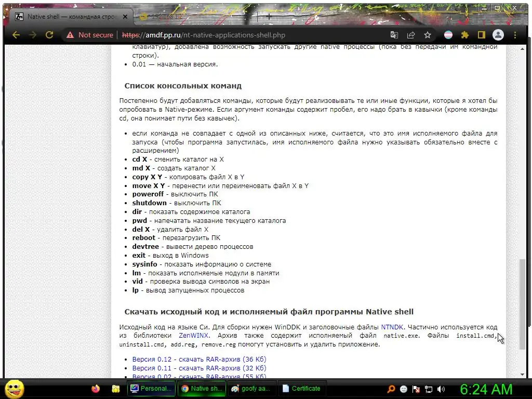Click the '0.01 — начальная версия' line
Viewport: 532px width, 399px height.
(175, 64)
